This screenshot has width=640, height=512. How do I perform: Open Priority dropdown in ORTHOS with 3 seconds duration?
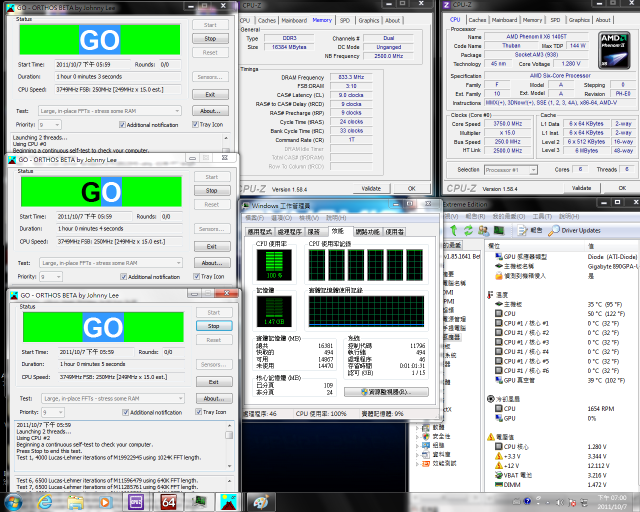[x=50, y=125]
